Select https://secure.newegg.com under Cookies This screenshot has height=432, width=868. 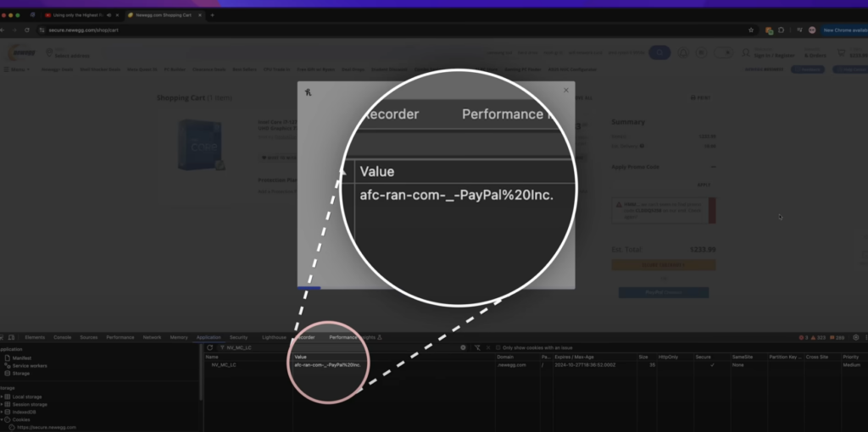coord(47,427)
